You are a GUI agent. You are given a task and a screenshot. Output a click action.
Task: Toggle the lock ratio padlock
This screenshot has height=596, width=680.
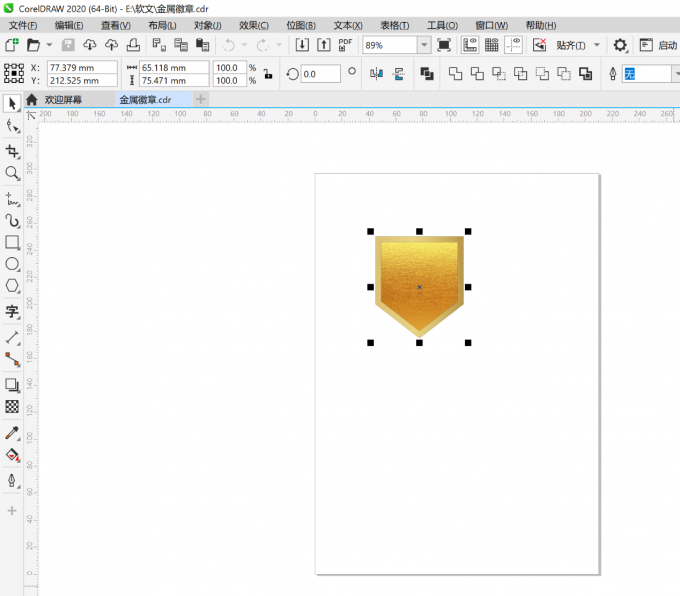tap(268, 74)
